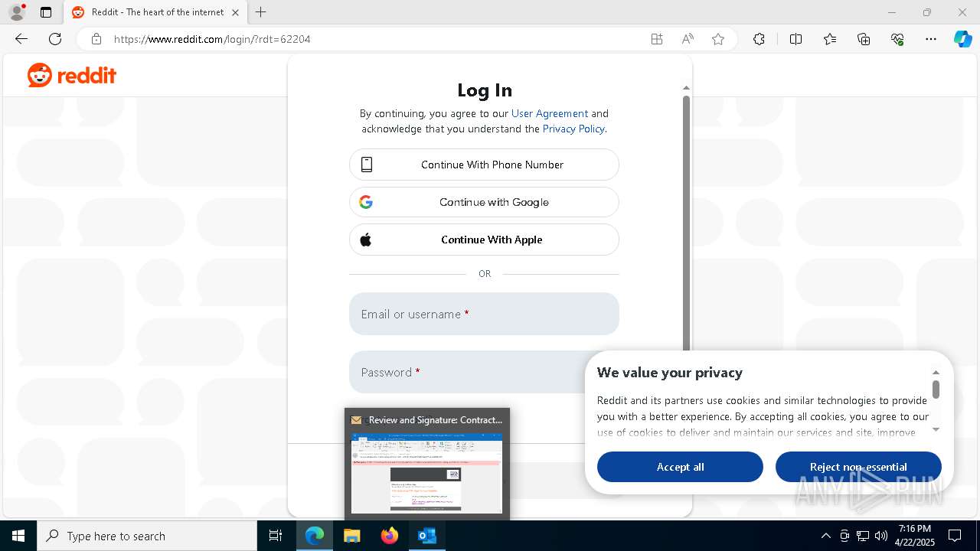Open the Privacy Policy link
Image resolution: width=980 pixels, height=551 pixels.
coord(573,129)
